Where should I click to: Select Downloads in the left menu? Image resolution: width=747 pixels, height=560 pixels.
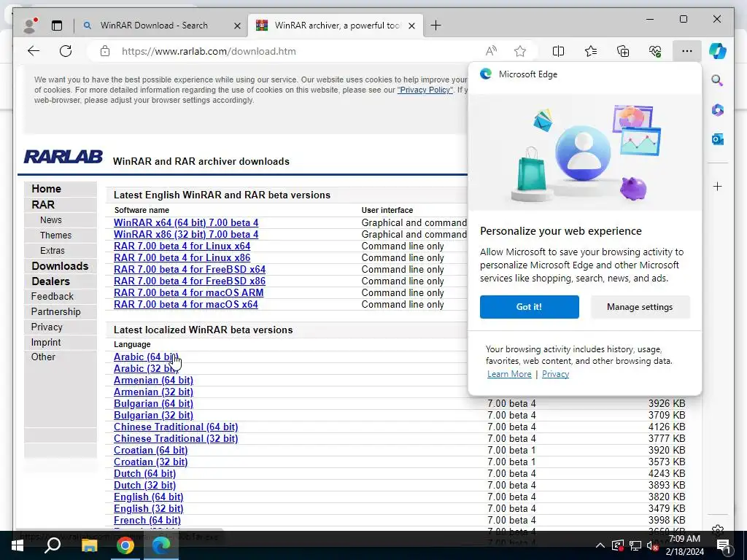coord(60,265)
